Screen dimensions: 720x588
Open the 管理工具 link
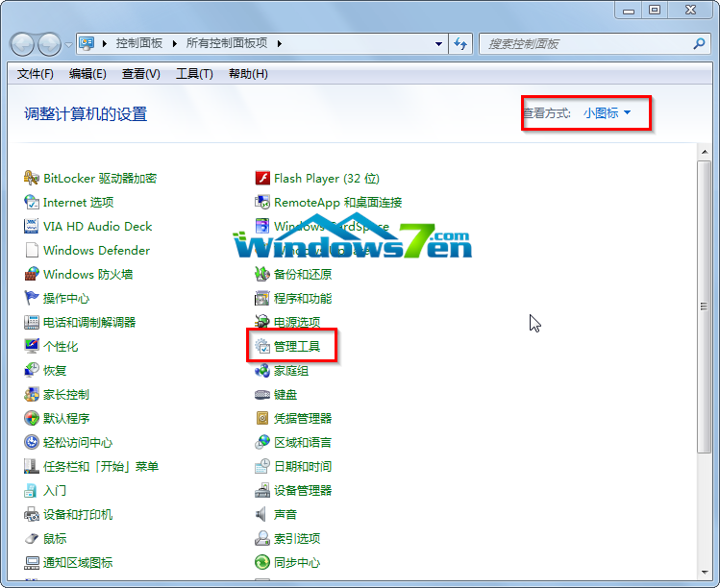tap(297, 346)
